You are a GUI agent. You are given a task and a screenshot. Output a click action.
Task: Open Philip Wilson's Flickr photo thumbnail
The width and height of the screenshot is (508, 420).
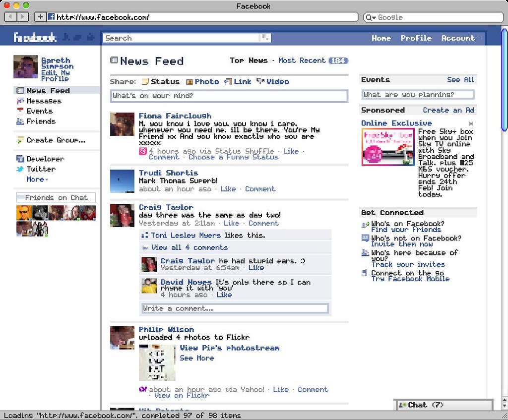157,362
